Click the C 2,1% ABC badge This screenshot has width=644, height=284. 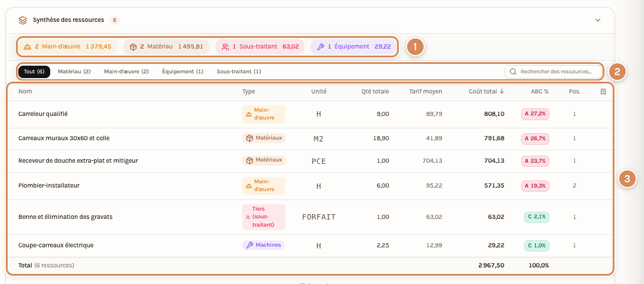[537, 217]
